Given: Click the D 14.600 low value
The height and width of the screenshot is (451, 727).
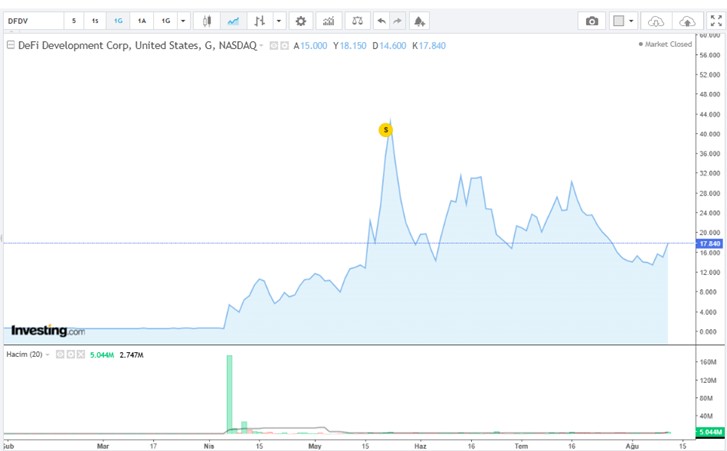Looking at the screenshot, I should [x=389, y=45].
